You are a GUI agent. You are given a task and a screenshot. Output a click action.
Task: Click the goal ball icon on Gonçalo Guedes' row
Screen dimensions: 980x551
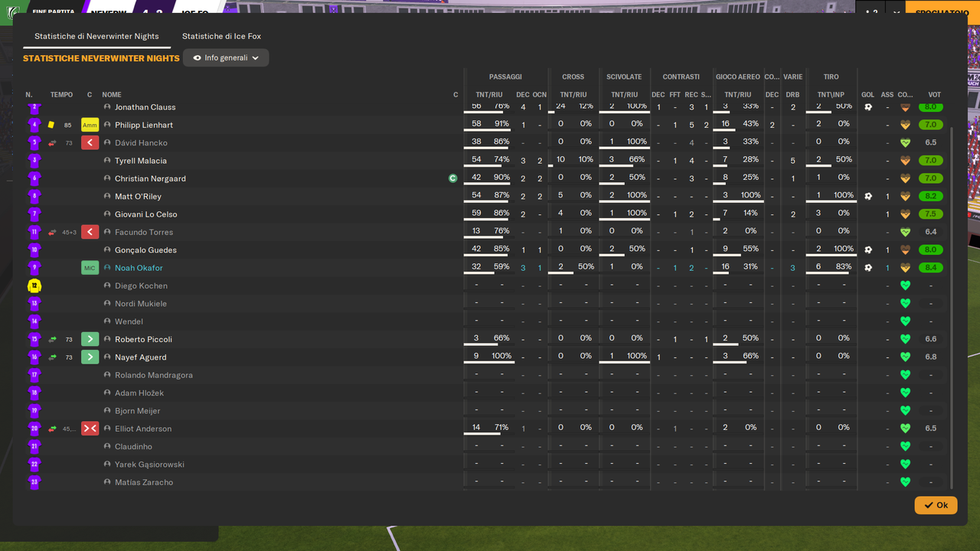(868, 250)
